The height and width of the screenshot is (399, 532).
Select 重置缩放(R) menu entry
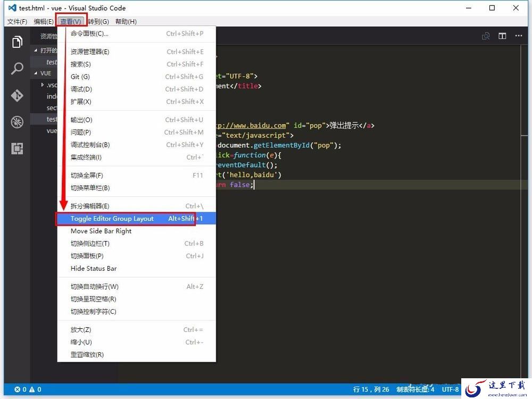[137, 354]
